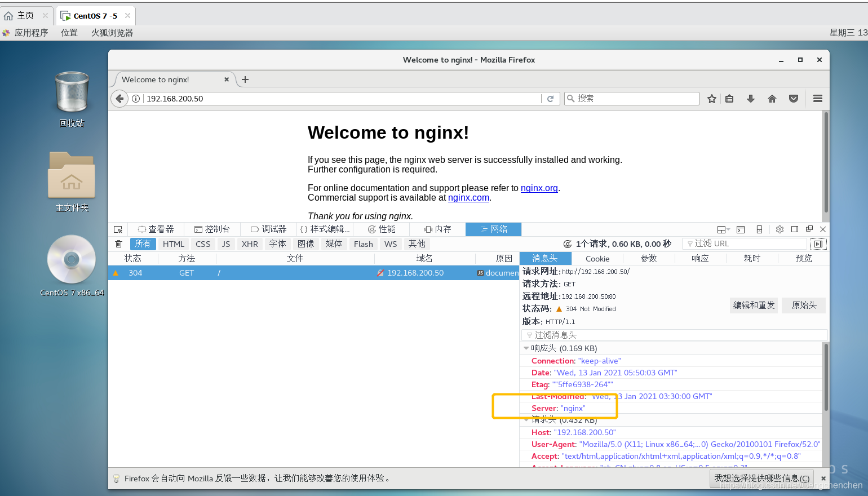Viewport: 868px width, 496px height.
Task: Toggle split console icon in devtools
Action: pos(741,229)
